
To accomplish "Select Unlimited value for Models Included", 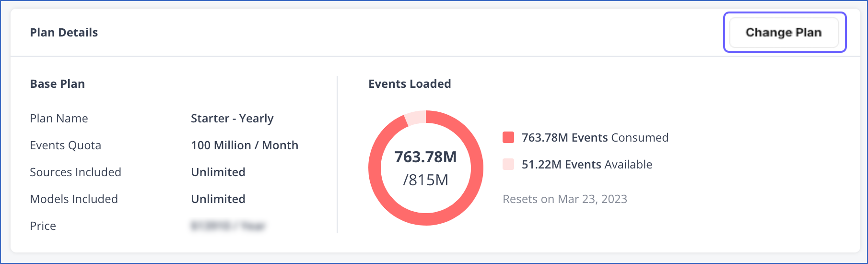I will click(218, 199).
